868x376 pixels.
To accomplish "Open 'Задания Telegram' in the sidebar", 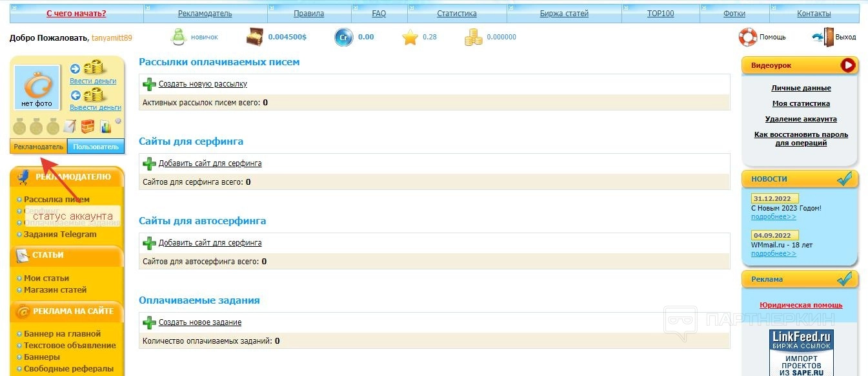I will (60, 235).
